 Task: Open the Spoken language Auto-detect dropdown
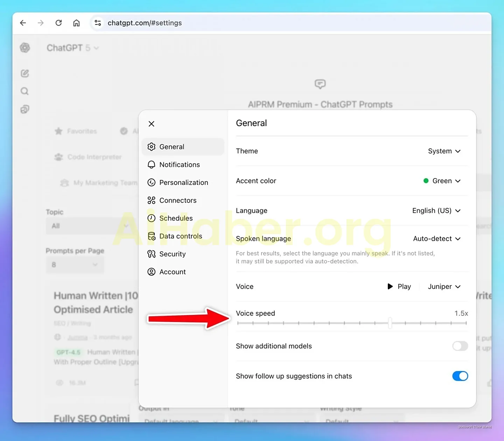click(x=437, y=238)
